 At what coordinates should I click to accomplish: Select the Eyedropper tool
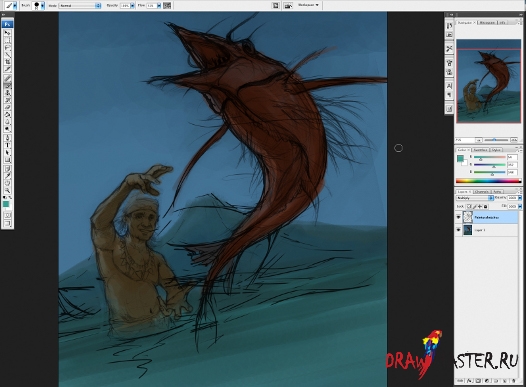click(x=7, y=176)
